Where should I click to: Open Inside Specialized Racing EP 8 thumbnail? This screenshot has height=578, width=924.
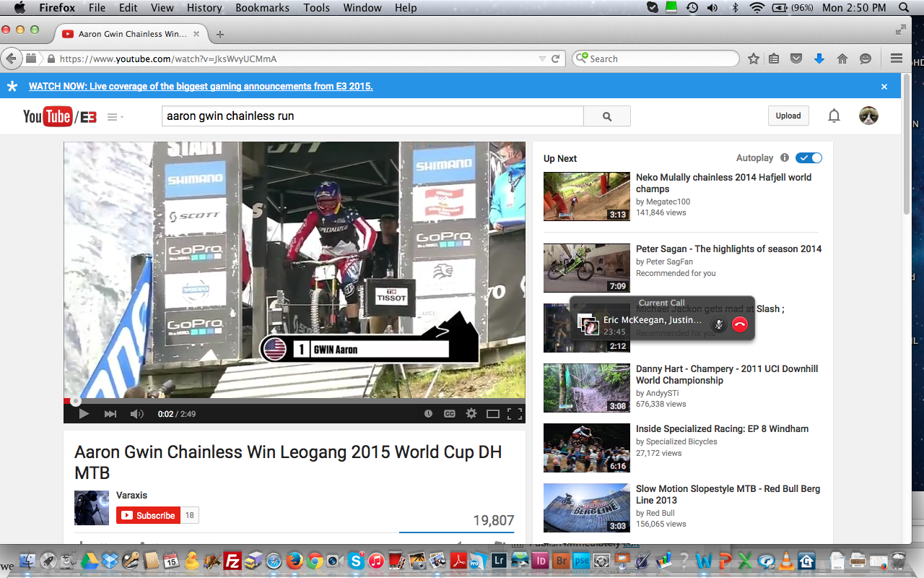(587, 448)
